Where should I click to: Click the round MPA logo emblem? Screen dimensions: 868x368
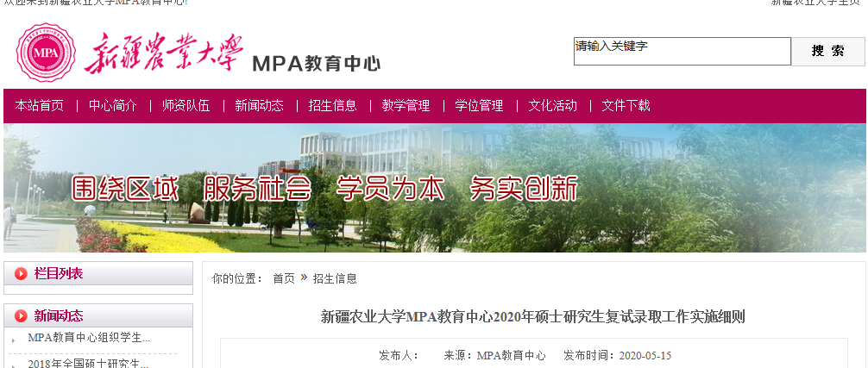pos(46,52)
